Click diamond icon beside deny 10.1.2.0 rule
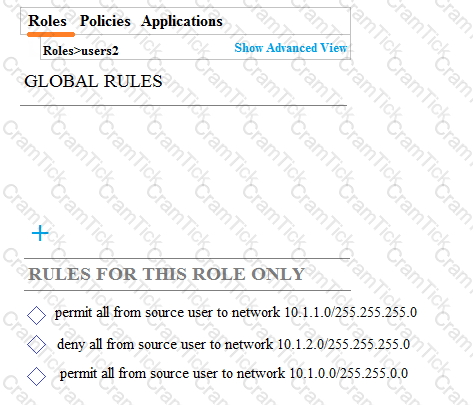This screenshot has width=473, height=405. (36, 344)
